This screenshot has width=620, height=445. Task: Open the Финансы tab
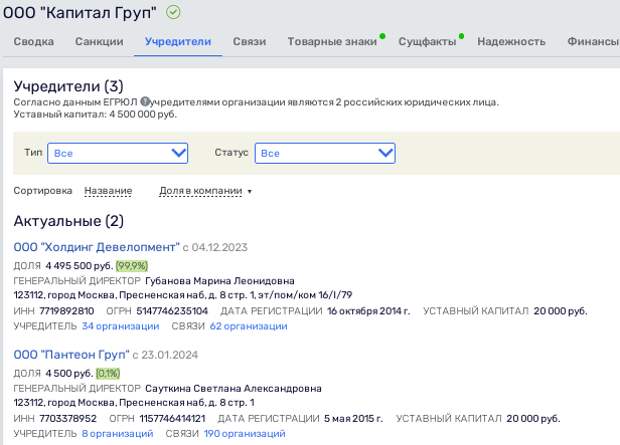coord(593,42)
